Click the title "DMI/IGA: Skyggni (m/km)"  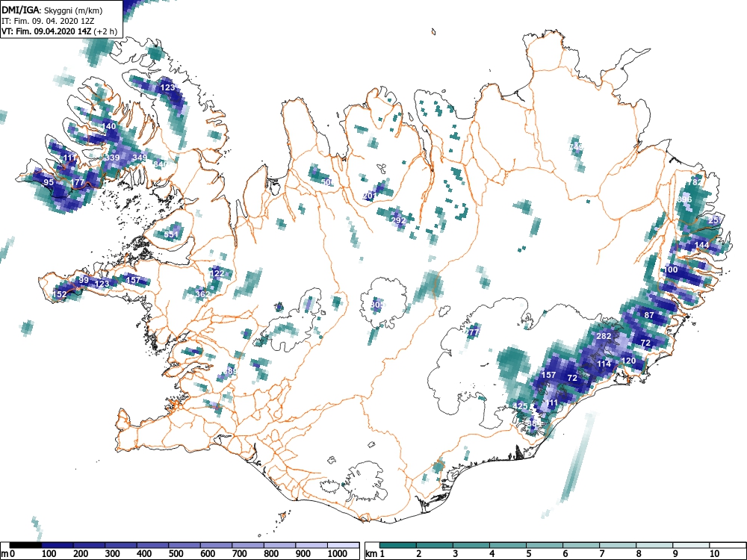(52, 10)
